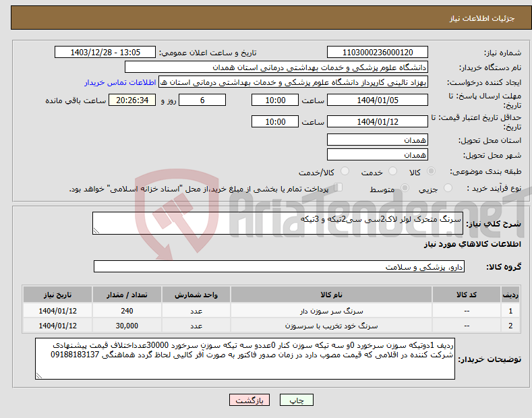Click the واحد شمارش column header
Screen dimensions: 532x418
point(196,295)
